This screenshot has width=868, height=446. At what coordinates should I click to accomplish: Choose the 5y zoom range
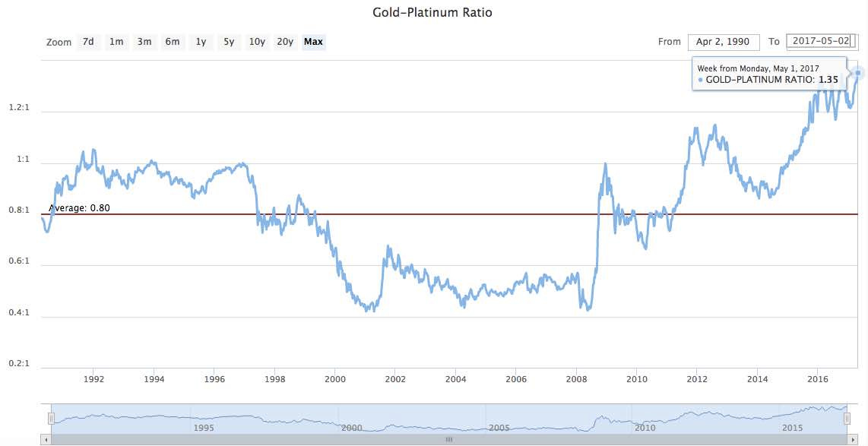pyautogui.click(x=228, y=42)
